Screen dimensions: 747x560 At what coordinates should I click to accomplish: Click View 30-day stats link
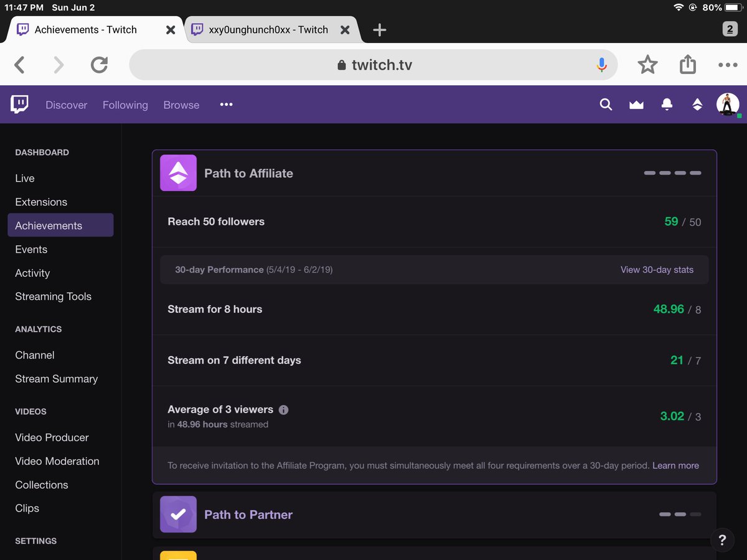point(657,269)
